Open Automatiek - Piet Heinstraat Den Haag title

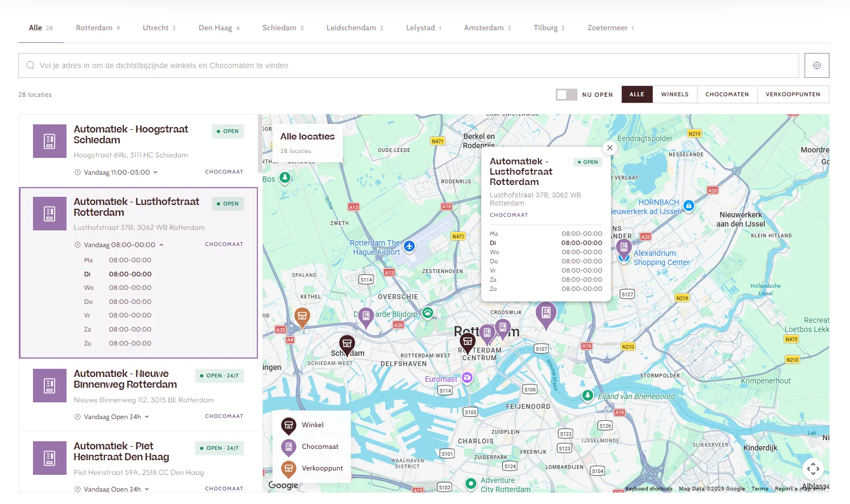coord(121,452)
